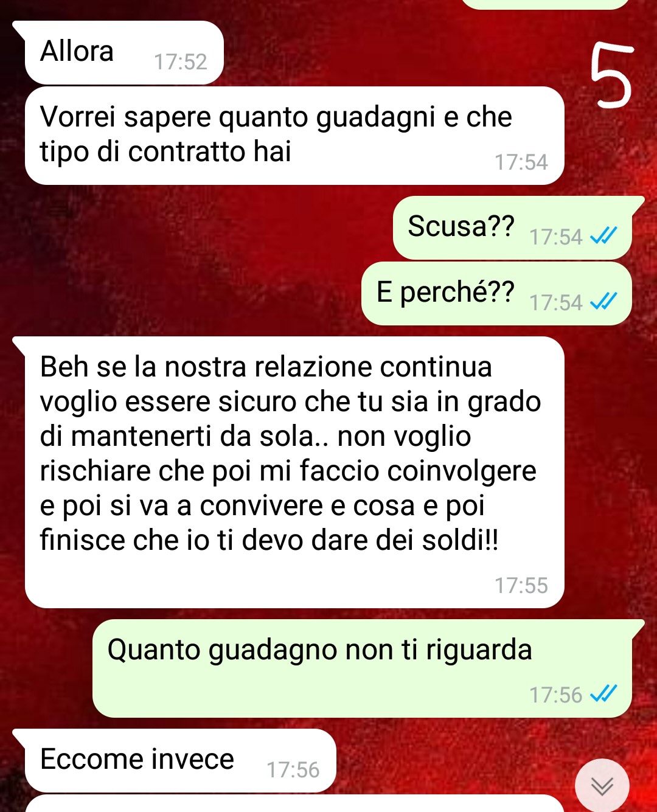Tap the 17:56 timestamp beside Eccome invece
657x812 pixels.
(x=293, y=770)
